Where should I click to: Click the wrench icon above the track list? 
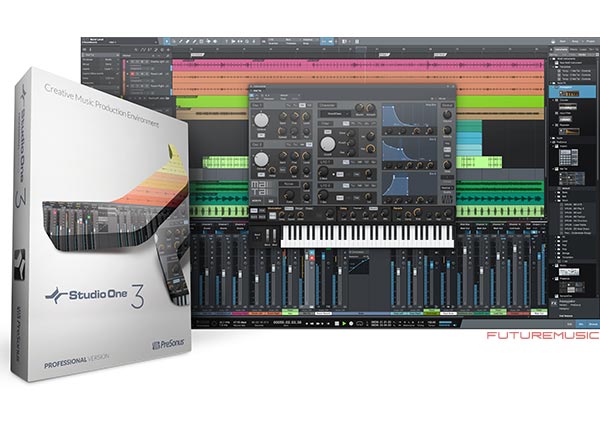click(x=135, y=50)
